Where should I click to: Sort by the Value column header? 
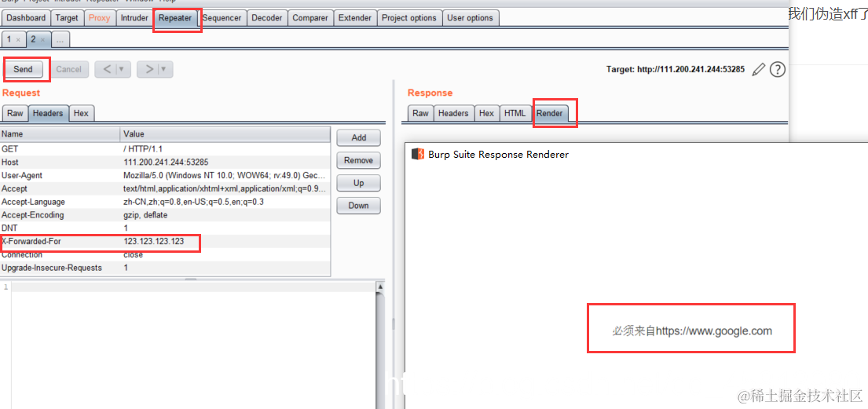coord(225,134)
